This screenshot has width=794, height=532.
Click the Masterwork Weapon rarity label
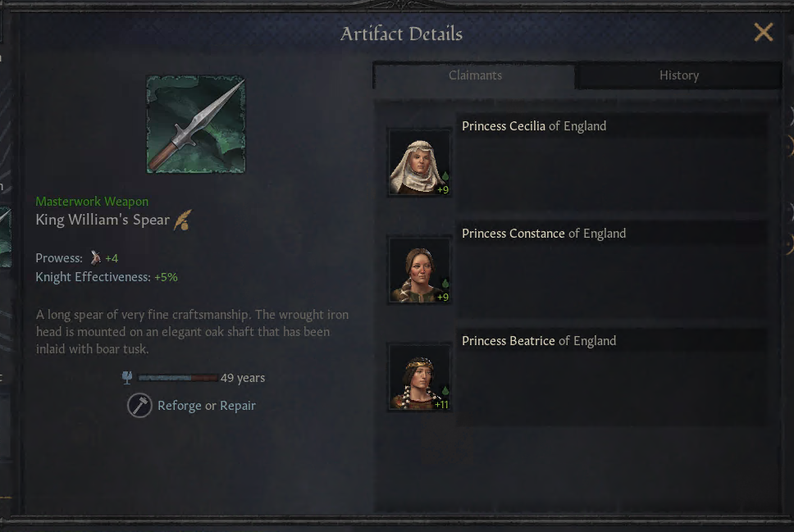pos(92,201)
